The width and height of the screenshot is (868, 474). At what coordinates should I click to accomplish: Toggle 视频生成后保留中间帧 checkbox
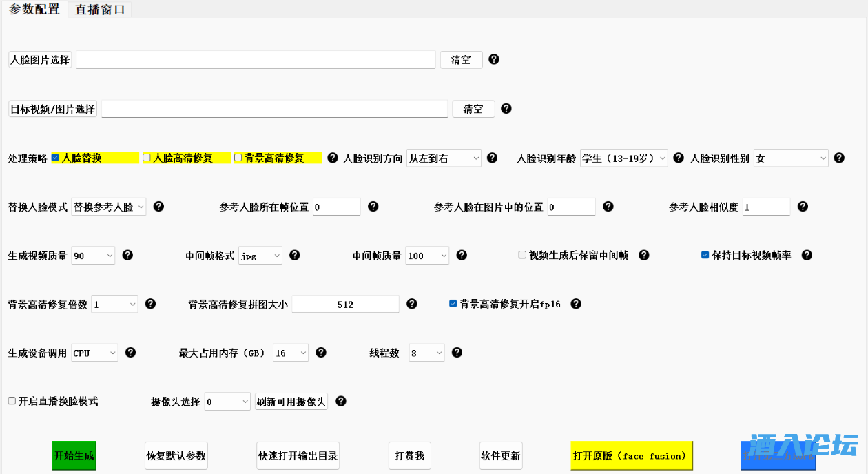[x=522, y=255]
